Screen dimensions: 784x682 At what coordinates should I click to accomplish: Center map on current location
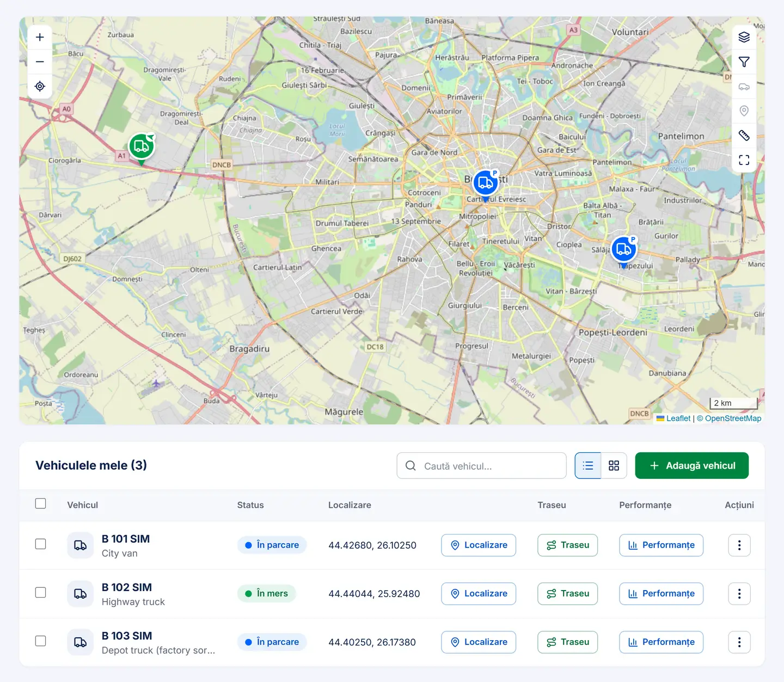[x=40, y=87]
